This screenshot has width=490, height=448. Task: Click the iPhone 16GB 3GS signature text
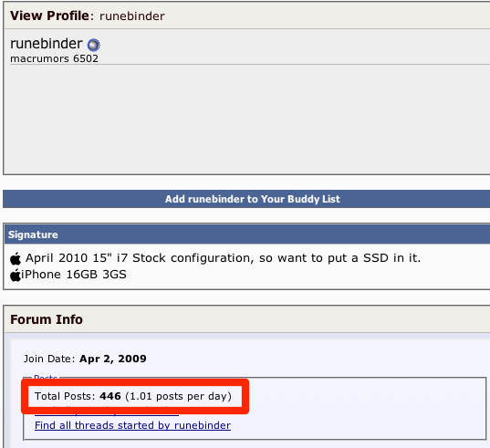coord(74,275)
